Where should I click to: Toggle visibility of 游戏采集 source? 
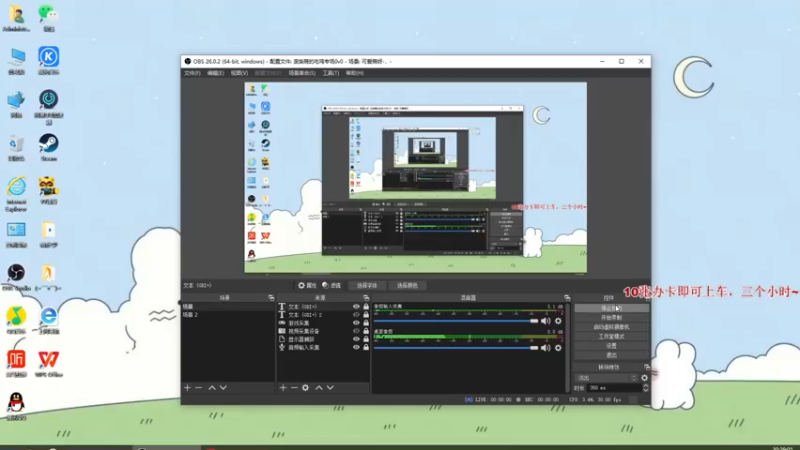[356, 323]
